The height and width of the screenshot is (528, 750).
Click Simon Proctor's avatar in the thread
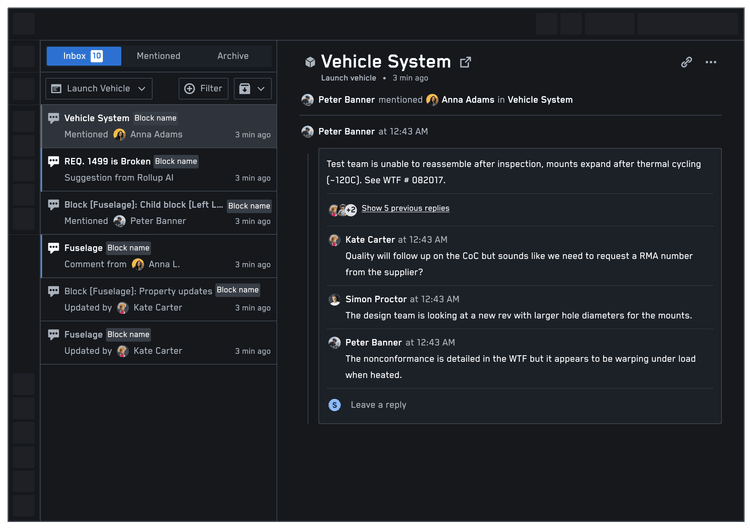[334, 300]
